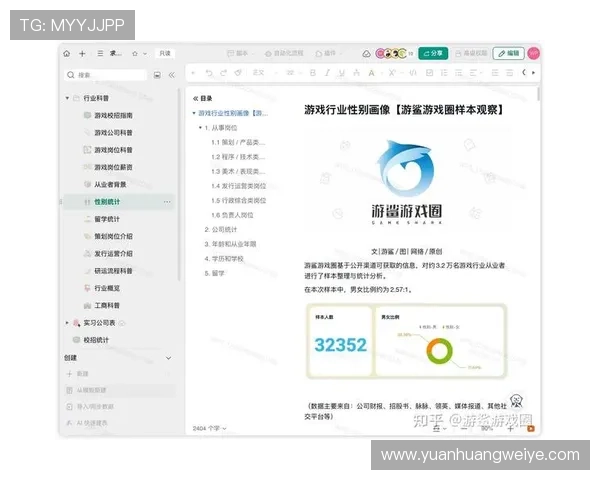Click the home icon in top bar
The width and height of the screenshot is (600, 480).
pos(67,54)
